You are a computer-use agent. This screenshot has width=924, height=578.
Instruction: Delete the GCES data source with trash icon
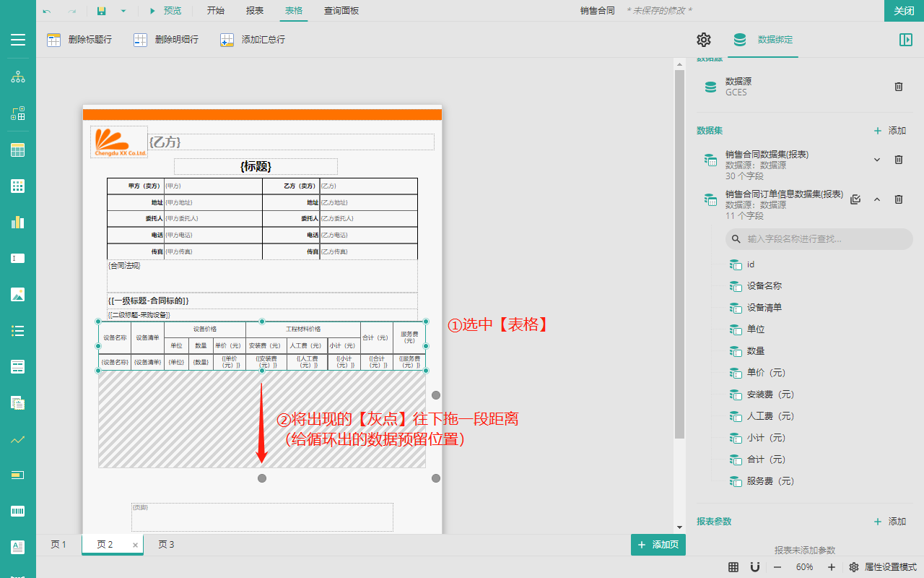(899, 87)
